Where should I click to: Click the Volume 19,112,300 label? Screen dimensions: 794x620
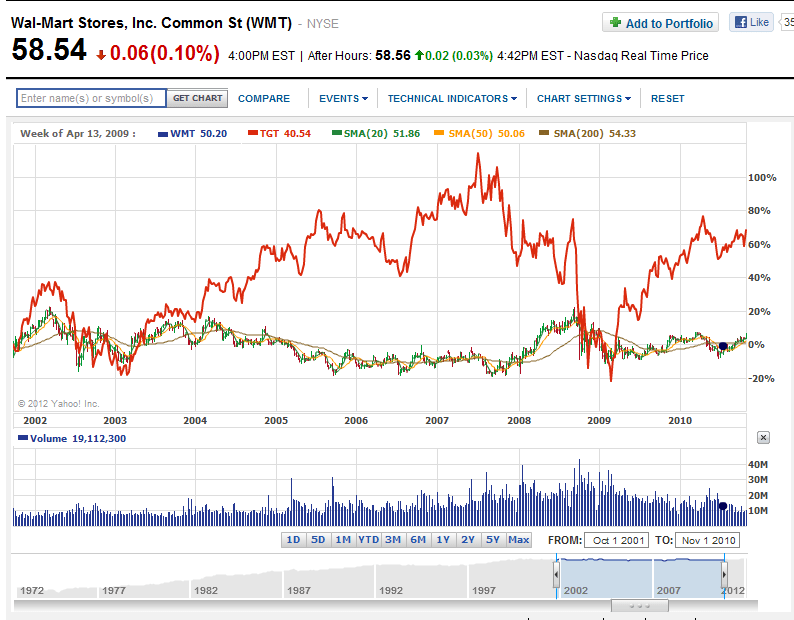click(78, 439)
